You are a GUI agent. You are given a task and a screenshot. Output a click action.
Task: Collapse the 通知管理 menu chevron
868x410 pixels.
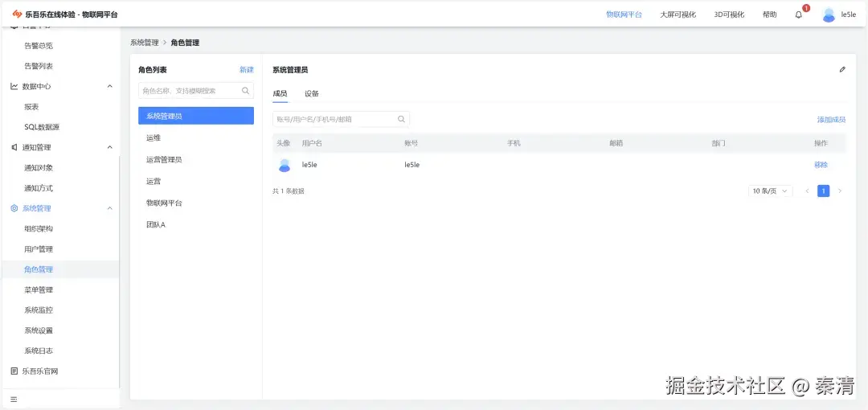coord(109,147)
